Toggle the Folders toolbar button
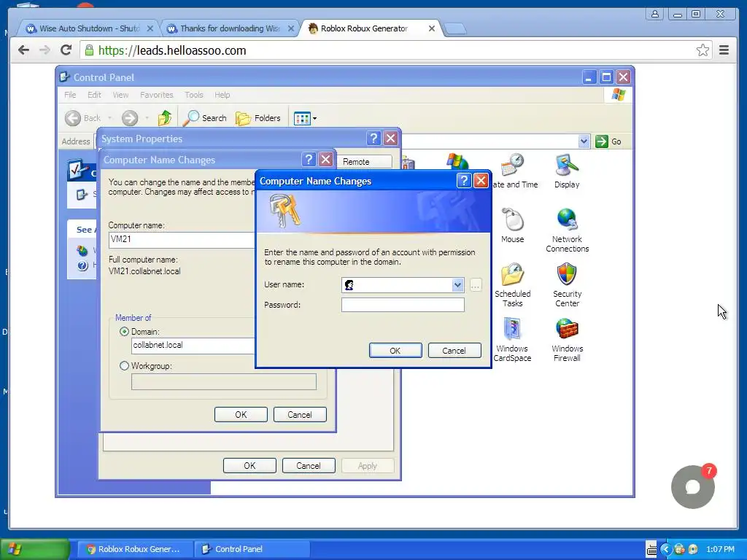747x560 pixels. click(x=258, y=117)
